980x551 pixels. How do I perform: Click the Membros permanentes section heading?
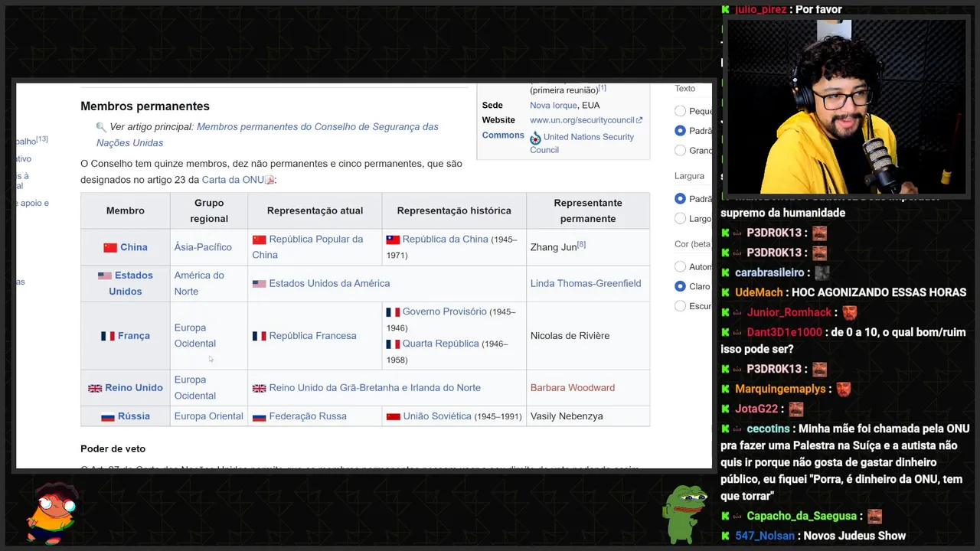(x=145, y=106)
